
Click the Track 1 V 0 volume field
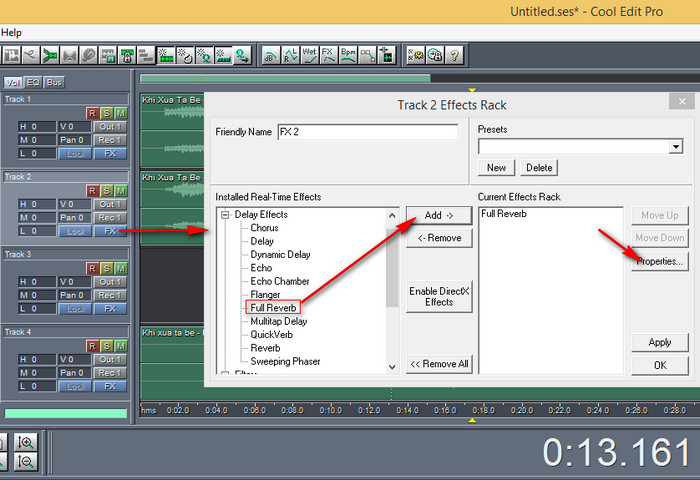74,127
